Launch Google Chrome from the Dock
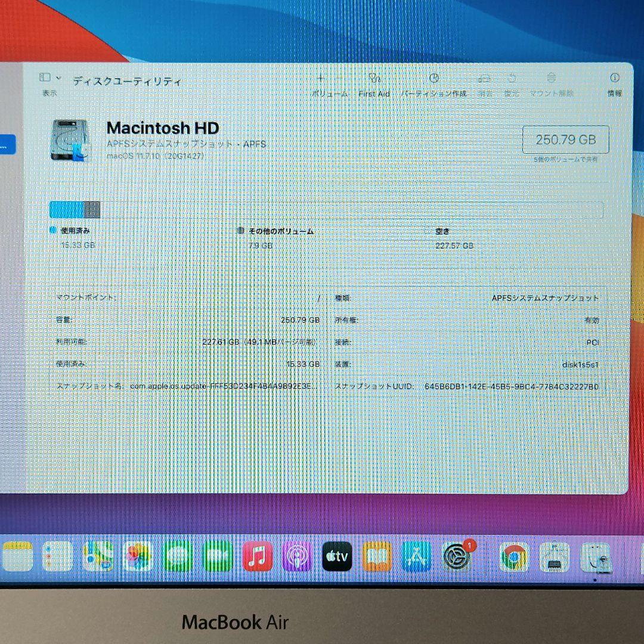The height and width of the screenshot is (644, 644). [514, 556]
